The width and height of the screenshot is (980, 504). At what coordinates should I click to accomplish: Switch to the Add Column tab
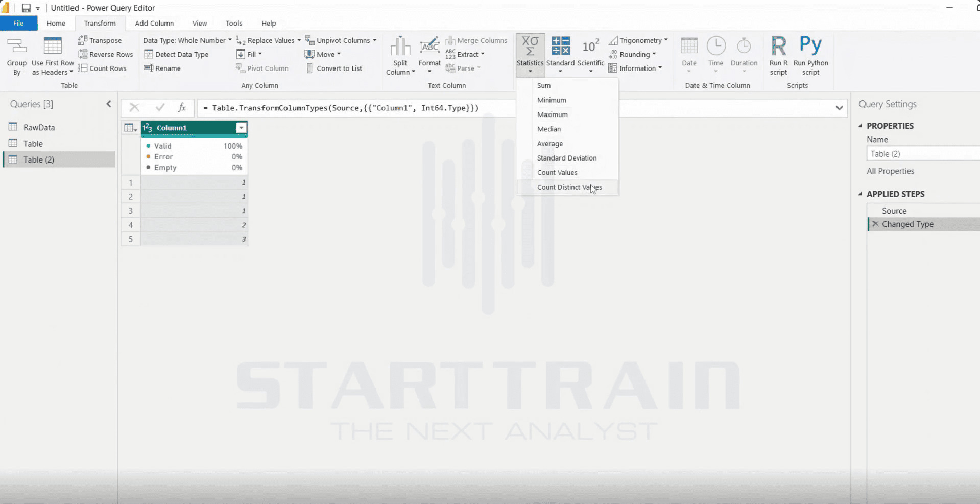click(x=154, y=23)
